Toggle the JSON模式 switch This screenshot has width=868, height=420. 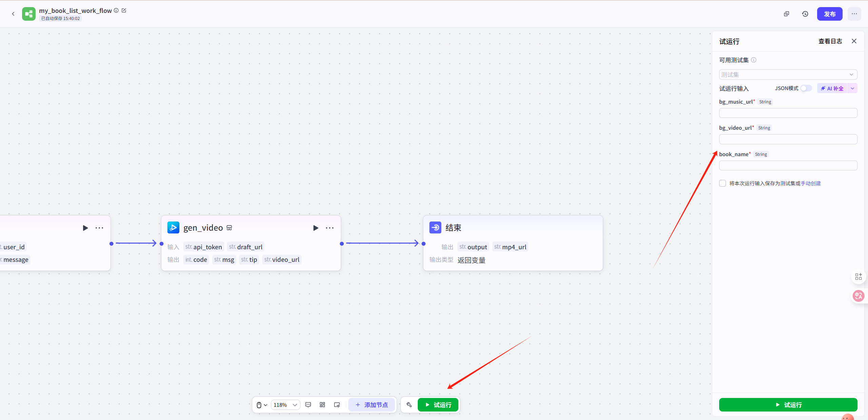[x=806, y=88]
